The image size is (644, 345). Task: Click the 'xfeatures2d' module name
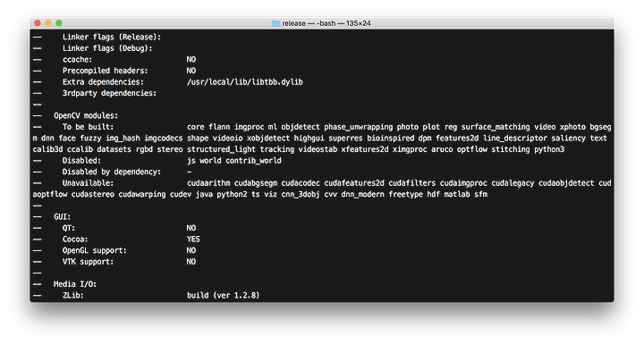point(364,149)
